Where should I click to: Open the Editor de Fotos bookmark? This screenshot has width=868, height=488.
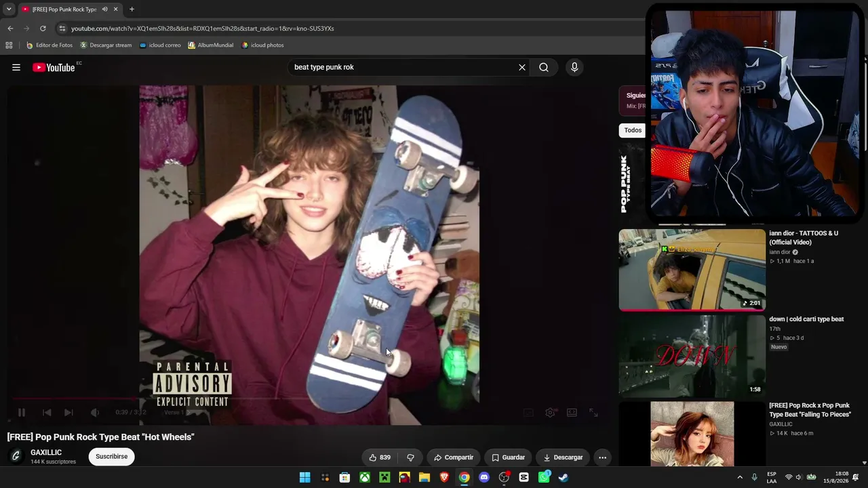(50, 45)
